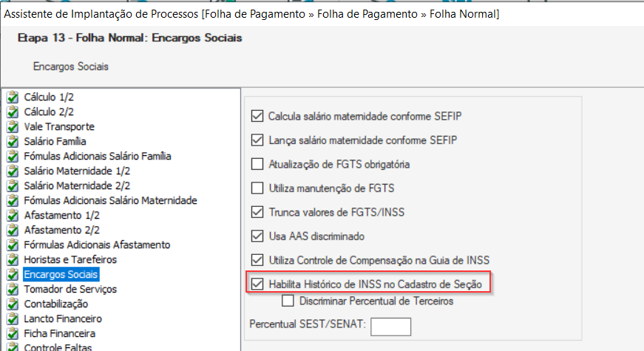Click the checkmark icon next to Contabilização

pos(12,304)
